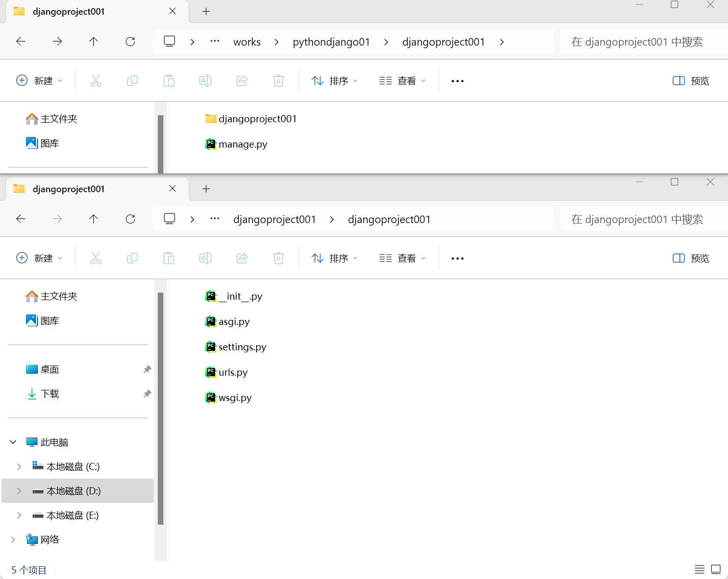
Task: Go up one folder in lower window
Action: pos(94,219)
